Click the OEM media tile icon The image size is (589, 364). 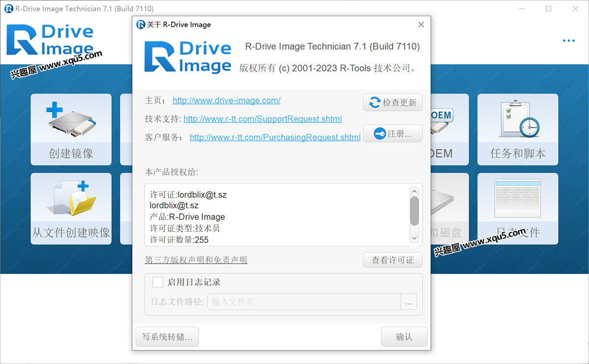[441, 123]
